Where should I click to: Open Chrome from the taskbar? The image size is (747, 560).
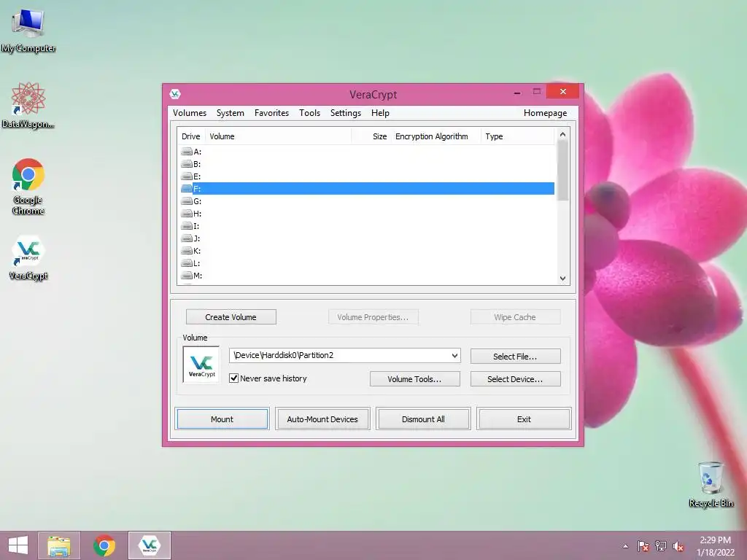[x=104, y=545]
